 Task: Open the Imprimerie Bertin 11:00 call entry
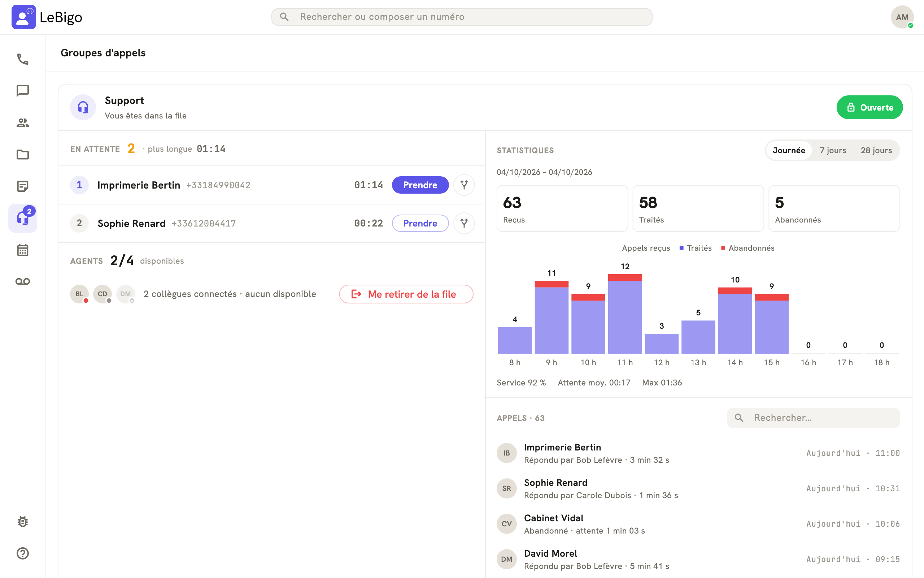[698, 453]
